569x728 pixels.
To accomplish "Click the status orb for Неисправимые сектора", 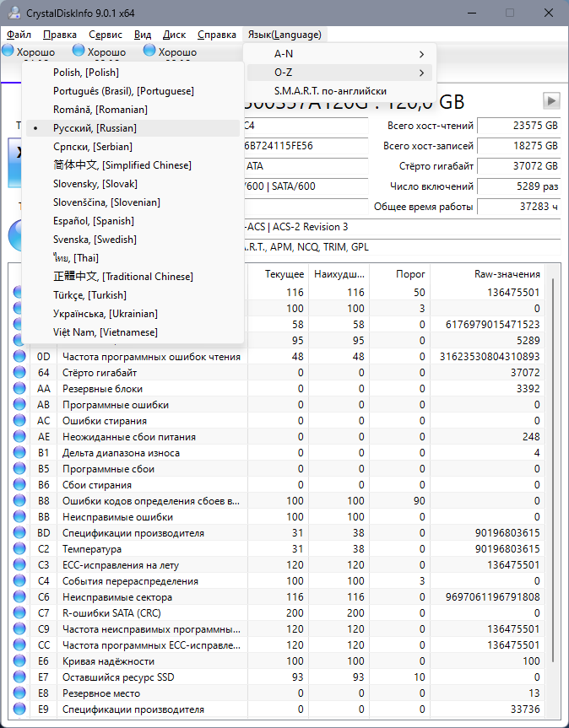I will point(19,596).
